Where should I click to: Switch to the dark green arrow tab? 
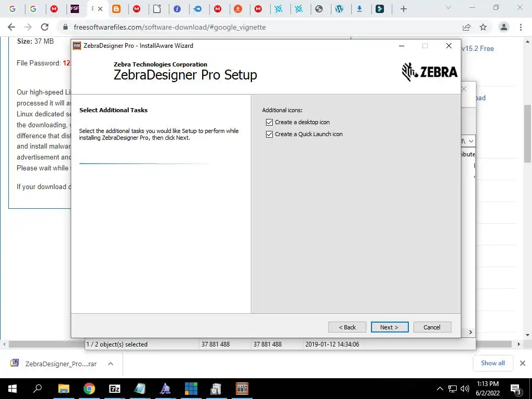[380, 9]
